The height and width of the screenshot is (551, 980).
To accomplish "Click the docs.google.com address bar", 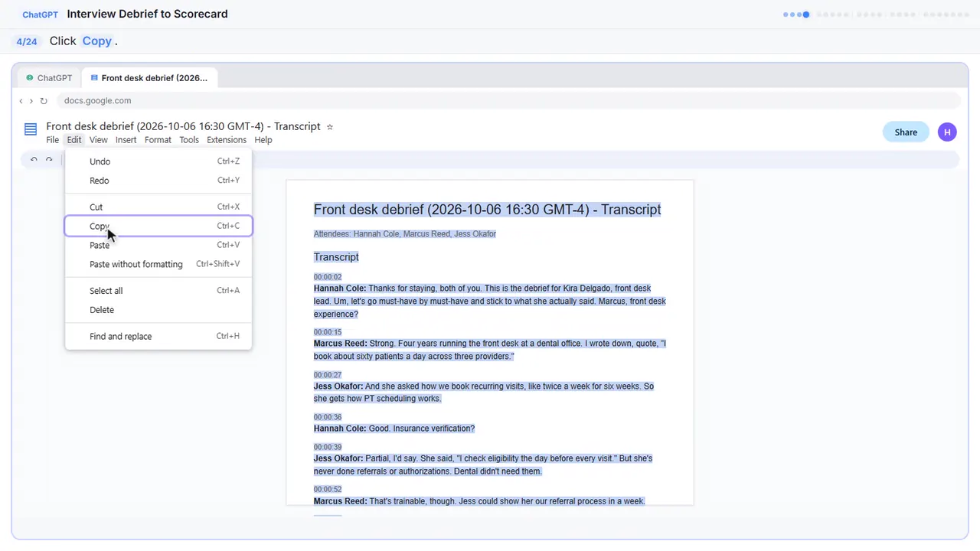I will point(508,100).
